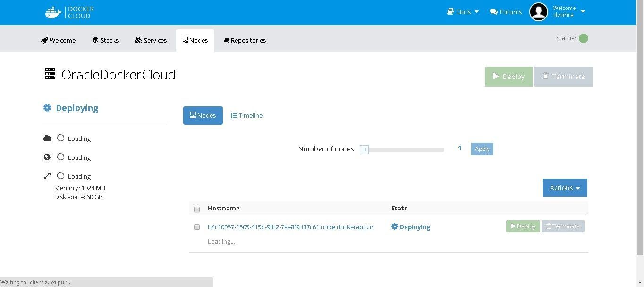
Task: Click Deploy button in the node row
Action: tap(523, 226)
